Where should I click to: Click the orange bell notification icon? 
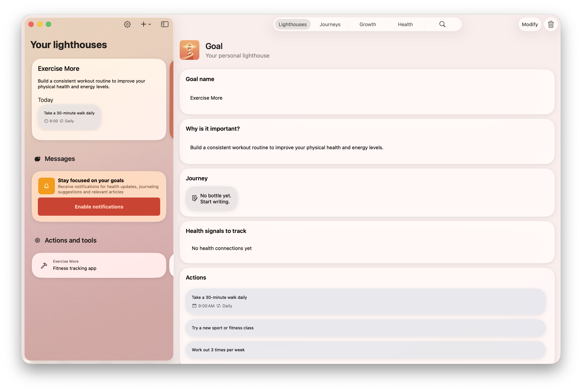[46, 186]
